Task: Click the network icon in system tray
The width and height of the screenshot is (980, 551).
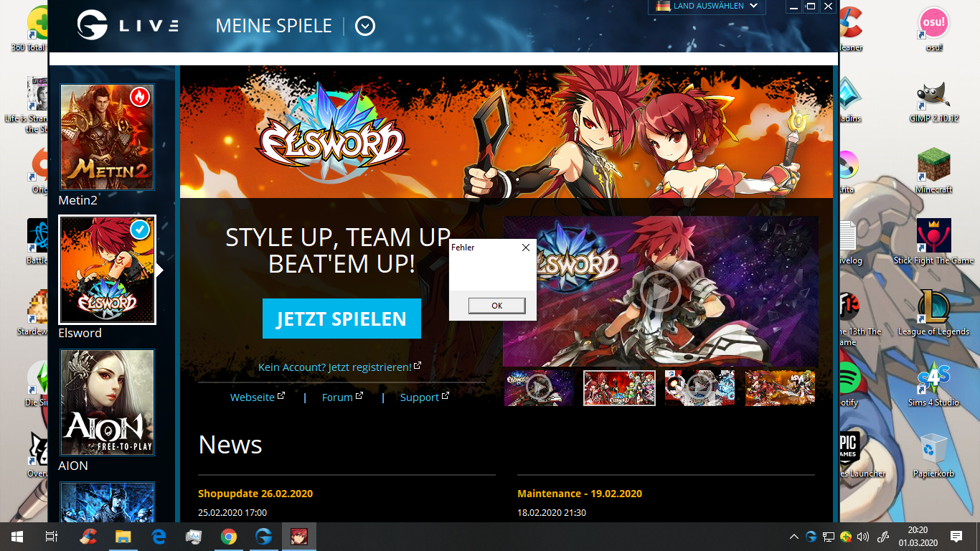Action: point(829,537)
